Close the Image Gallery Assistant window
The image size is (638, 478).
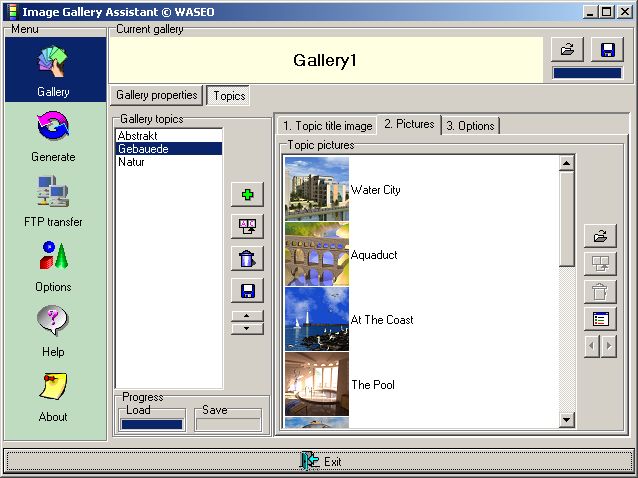[625, 12]
